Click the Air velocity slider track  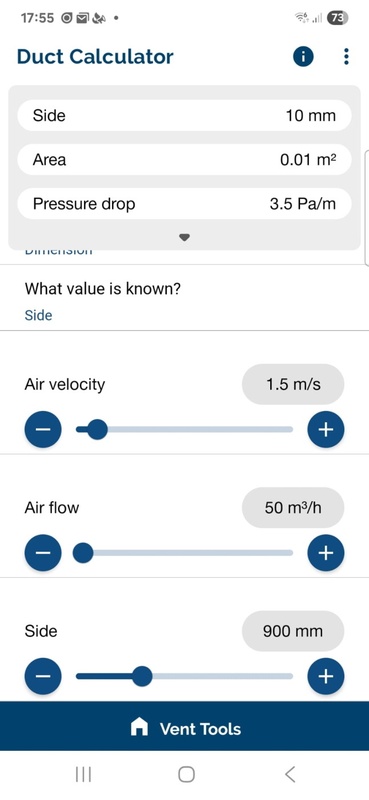pyautogui.click(x=184, y=430)
